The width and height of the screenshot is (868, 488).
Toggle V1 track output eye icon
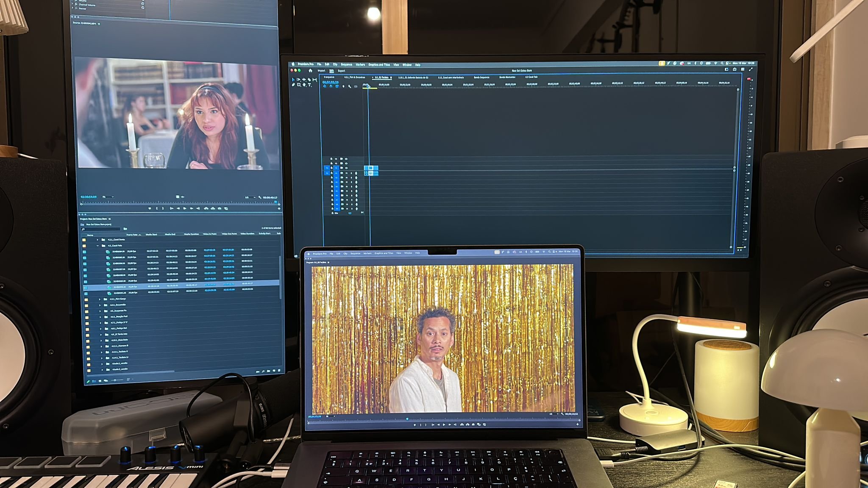tap(346, 168)
